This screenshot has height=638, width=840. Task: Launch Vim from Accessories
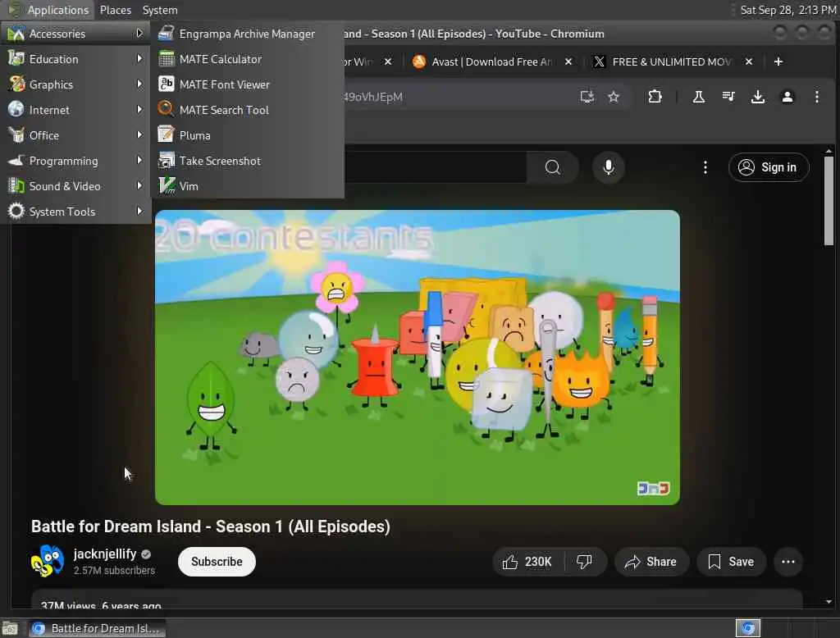click(247, 186)
